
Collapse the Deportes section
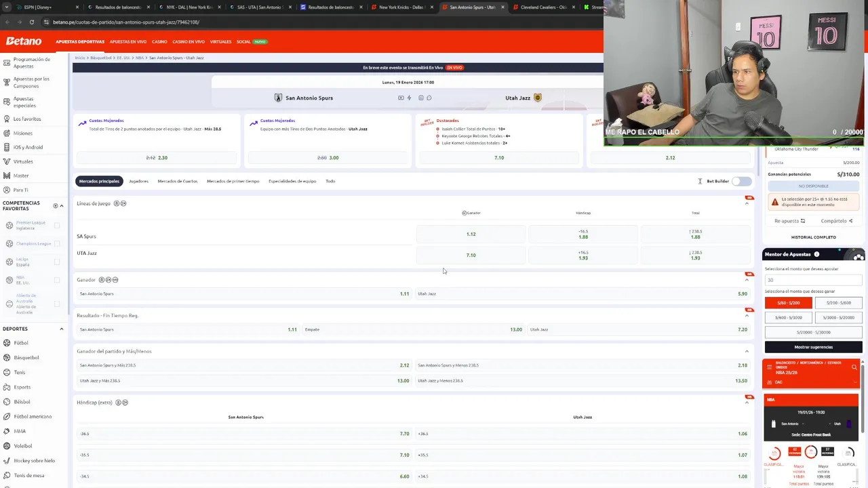tap(62, 329)
